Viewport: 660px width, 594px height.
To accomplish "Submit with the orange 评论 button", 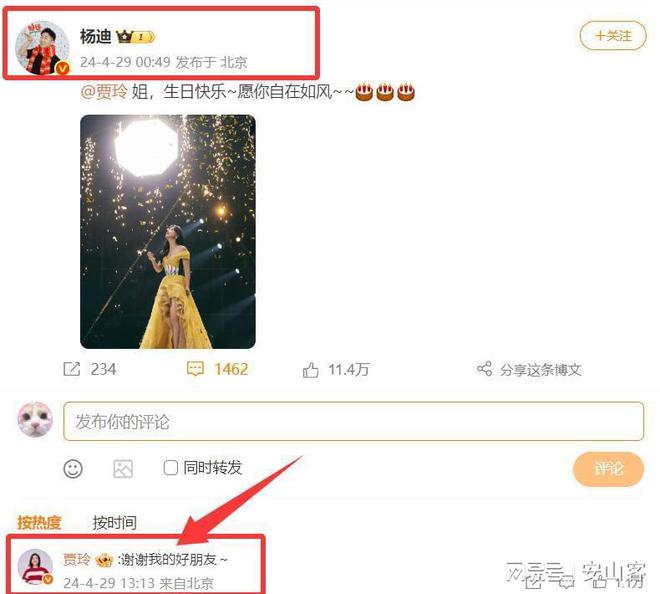I will point(608,469).
